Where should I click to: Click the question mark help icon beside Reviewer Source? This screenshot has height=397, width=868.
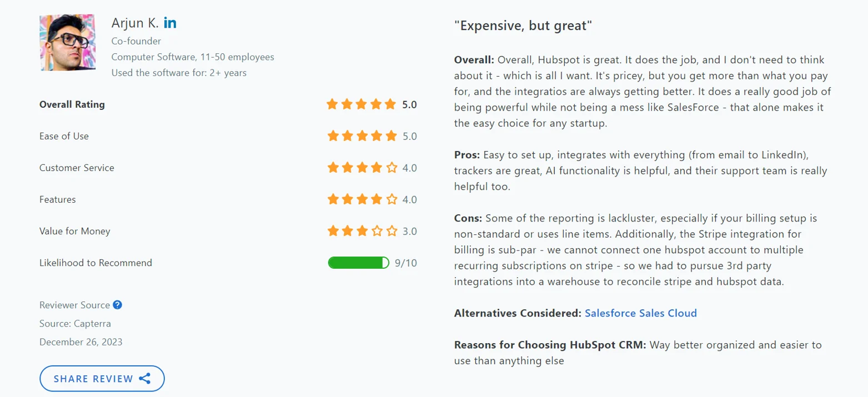click(117, 304)
